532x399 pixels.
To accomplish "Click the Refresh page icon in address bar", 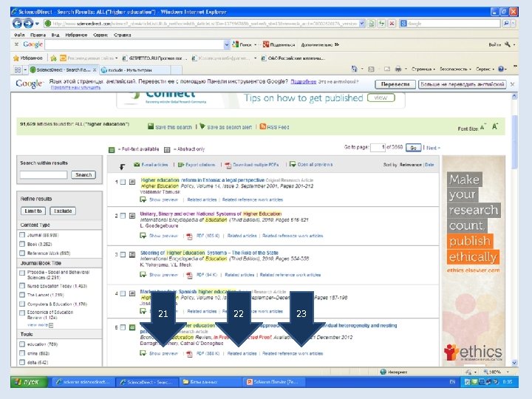I will tap(382, 24).
